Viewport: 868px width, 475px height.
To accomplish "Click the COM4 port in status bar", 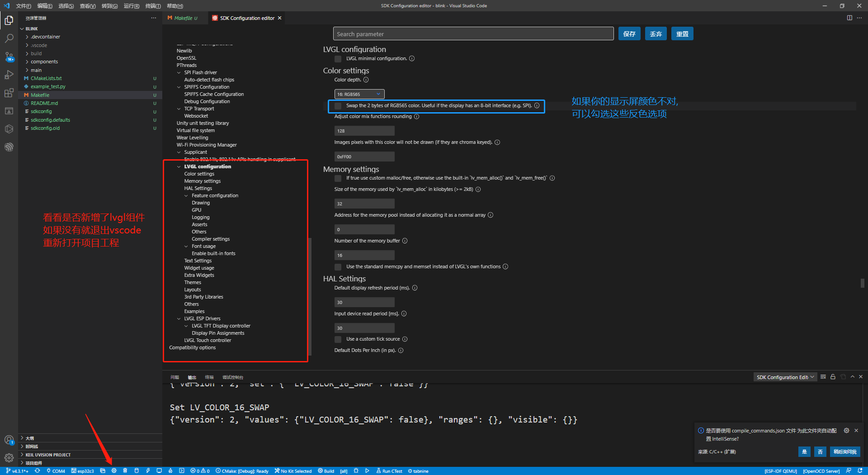I will pyautogui.click(x=56, y=471).
